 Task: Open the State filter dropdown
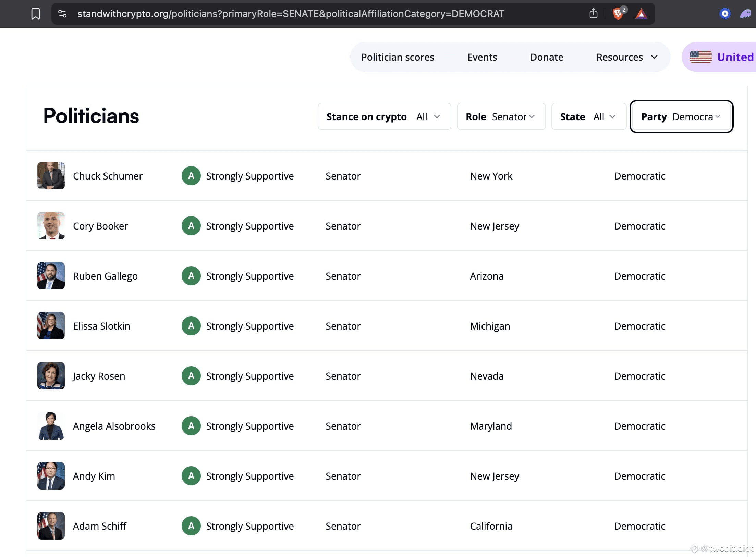589,116
